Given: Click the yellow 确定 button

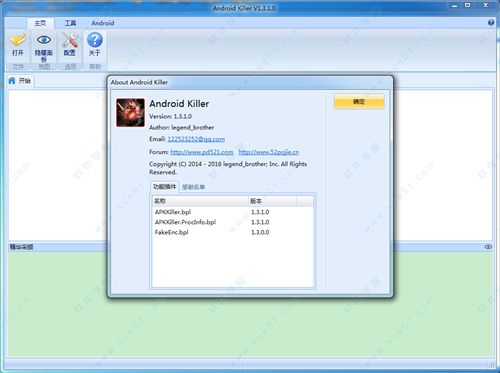Looking at the screenshot, I should pyautogui.click(x=359, y=102).
